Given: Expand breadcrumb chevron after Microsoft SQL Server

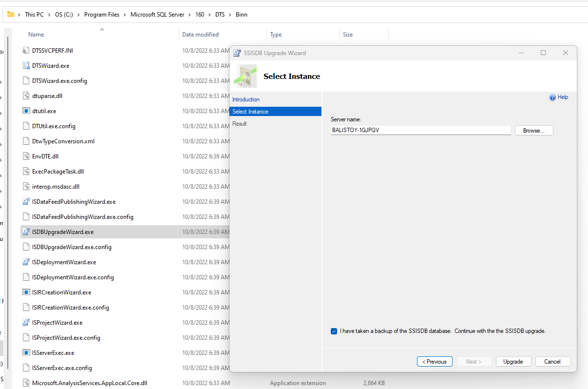Looking at the screenshot, I should (190, 15).
